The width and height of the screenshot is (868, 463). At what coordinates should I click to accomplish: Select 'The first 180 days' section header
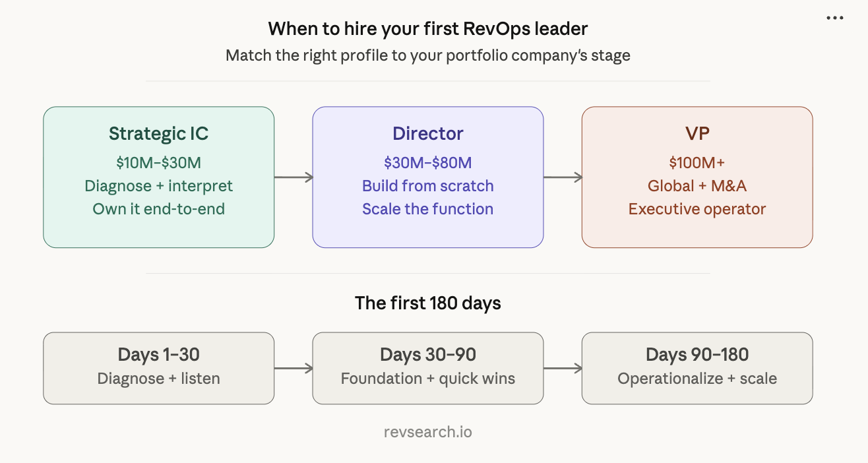[x=427, y=303]
